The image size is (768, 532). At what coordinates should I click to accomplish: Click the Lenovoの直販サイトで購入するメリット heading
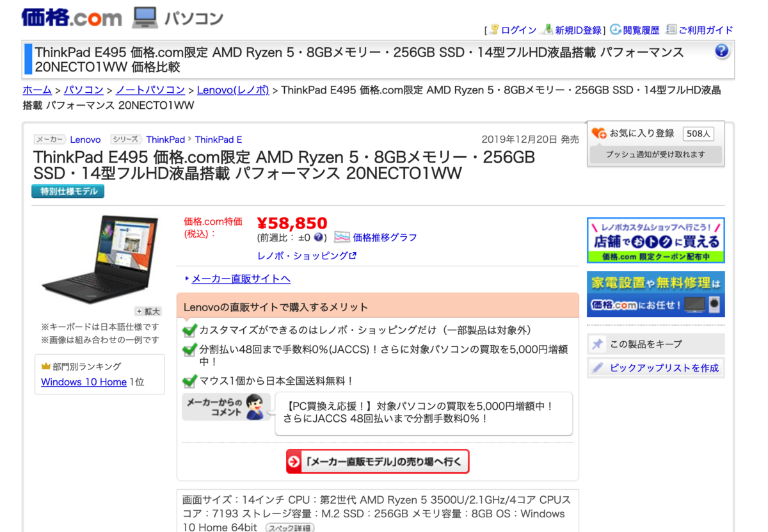[276, 307]
